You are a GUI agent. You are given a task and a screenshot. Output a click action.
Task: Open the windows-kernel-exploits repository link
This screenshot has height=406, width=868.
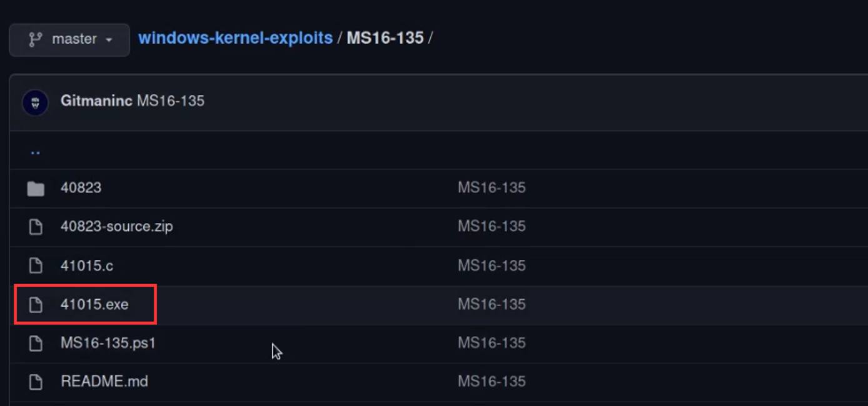235,38
